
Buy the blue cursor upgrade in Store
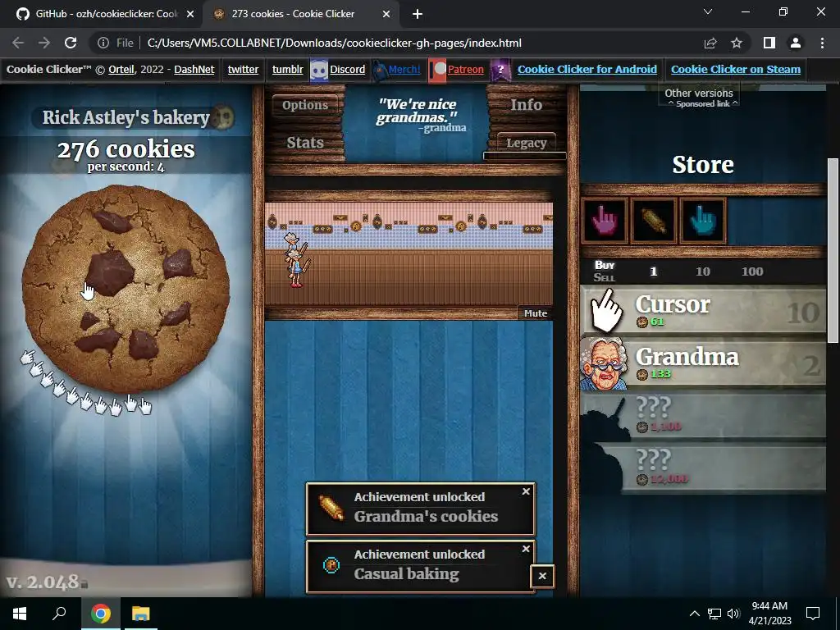click(702, 221)
